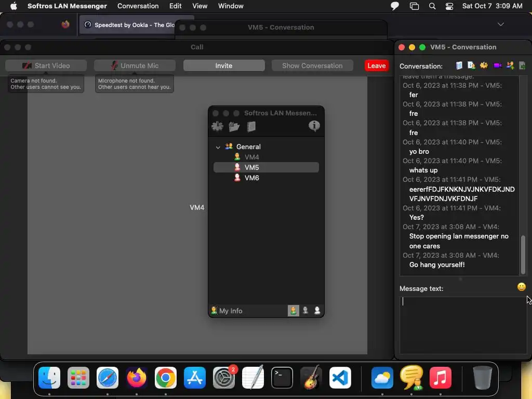This screenshot has width=532, height=399.
Task: Open TextEdit from the Dock
Action: point(253,378)
